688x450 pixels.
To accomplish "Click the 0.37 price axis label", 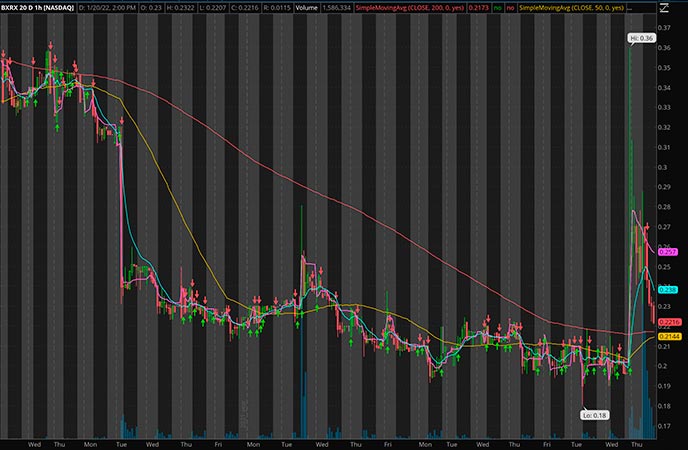I will click(x=664, y=28).
